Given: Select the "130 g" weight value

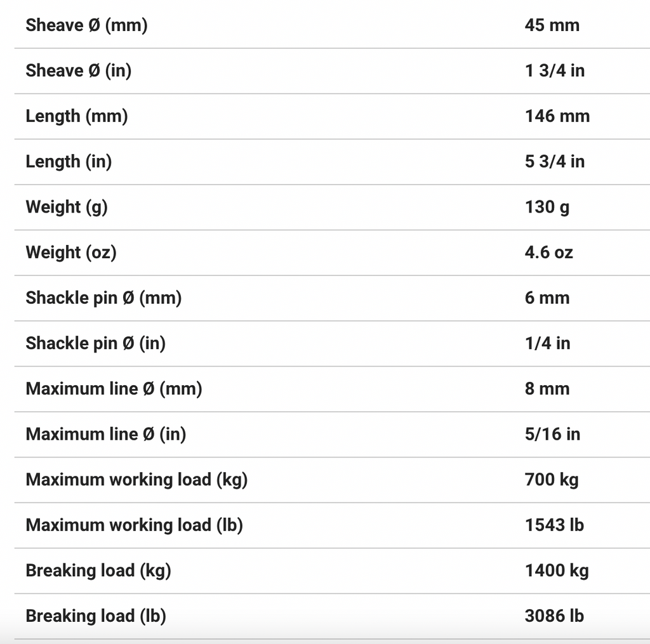Looking at the screenshot, I should click(547, 207).
